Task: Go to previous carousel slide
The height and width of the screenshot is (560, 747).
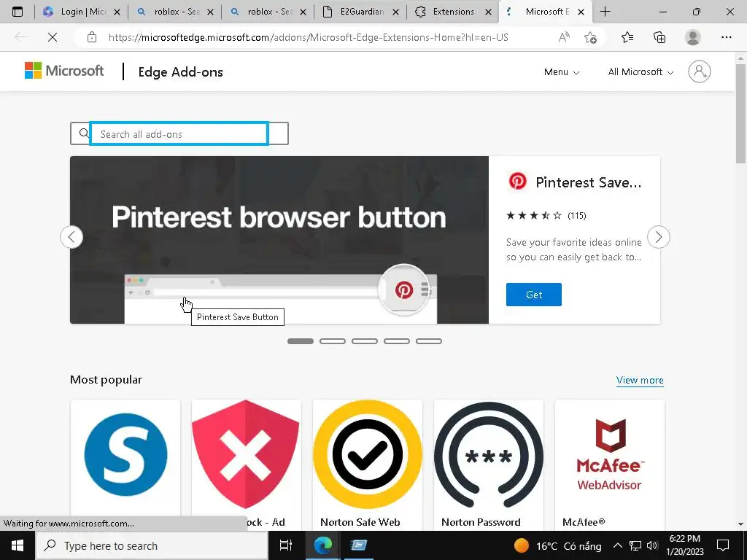Action: point(71,237)
